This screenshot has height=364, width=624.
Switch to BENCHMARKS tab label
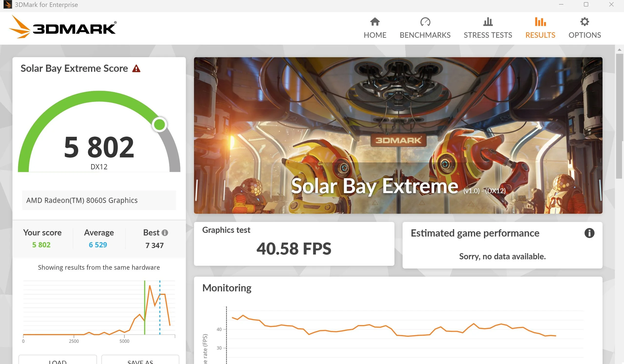coord(425,35)
